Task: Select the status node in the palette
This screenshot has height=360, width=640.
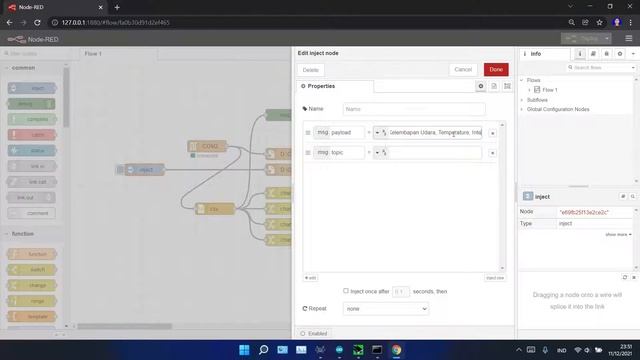Action: (32, 151)
